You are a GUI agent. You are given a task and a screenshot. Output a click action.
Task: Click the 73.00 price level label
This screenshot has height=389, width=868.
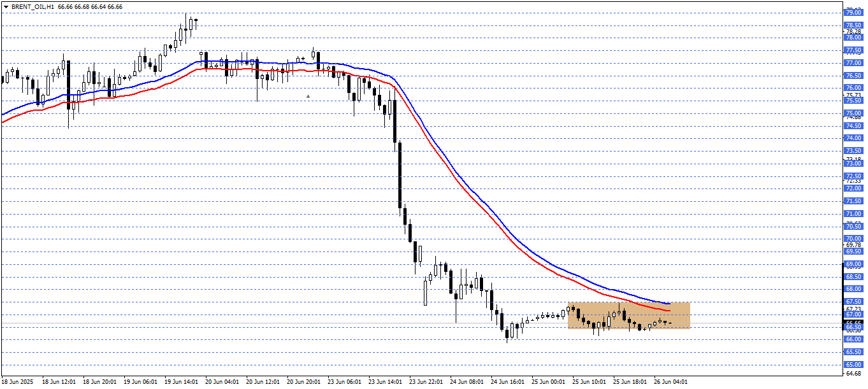pyautogui.click(x=853, y=164)
